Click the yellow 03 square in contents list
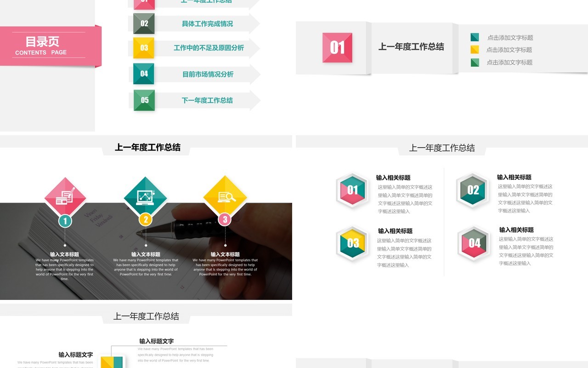588x368 pixels. point(144,48)
